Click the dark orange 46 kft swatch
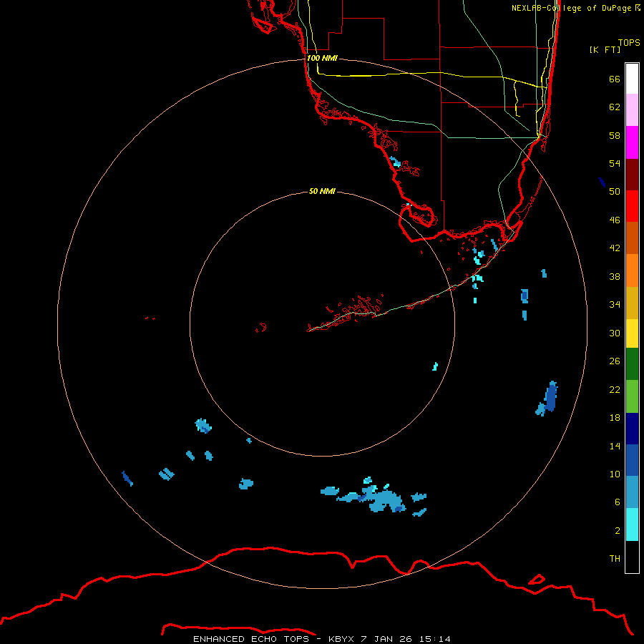The width and height of the screenshot is (644, 644). click(x=632, y=238)
